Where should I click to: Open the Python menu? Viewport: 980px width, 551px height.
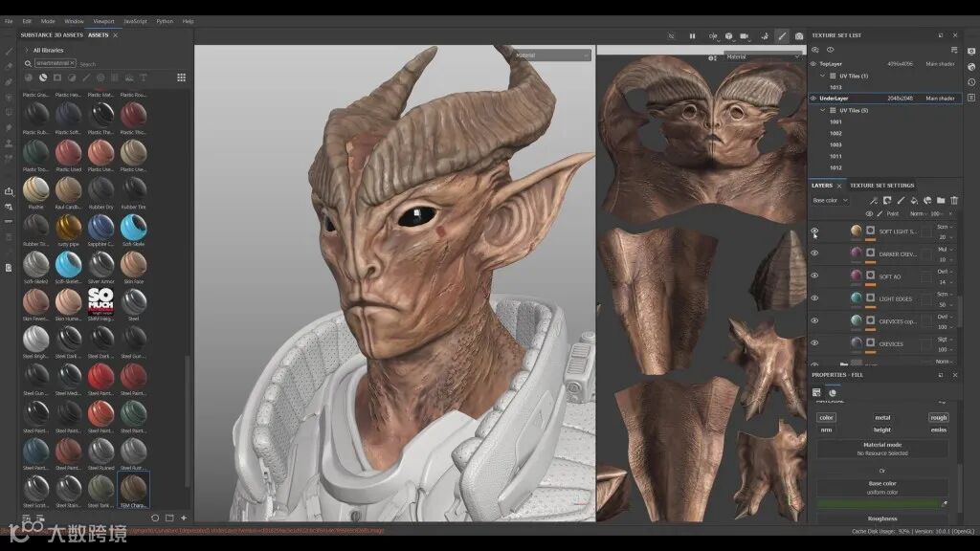[165, 21]
